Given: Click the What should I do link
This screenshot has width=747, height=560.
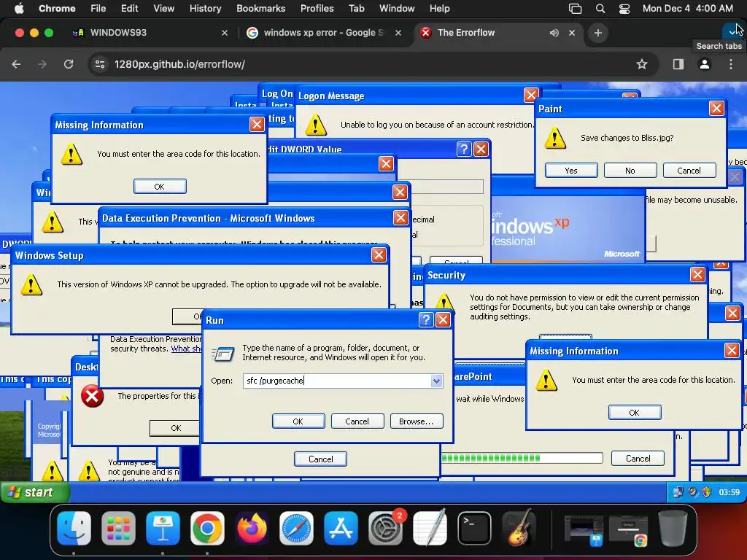Looking at the screenshot, I should (186, 349).
